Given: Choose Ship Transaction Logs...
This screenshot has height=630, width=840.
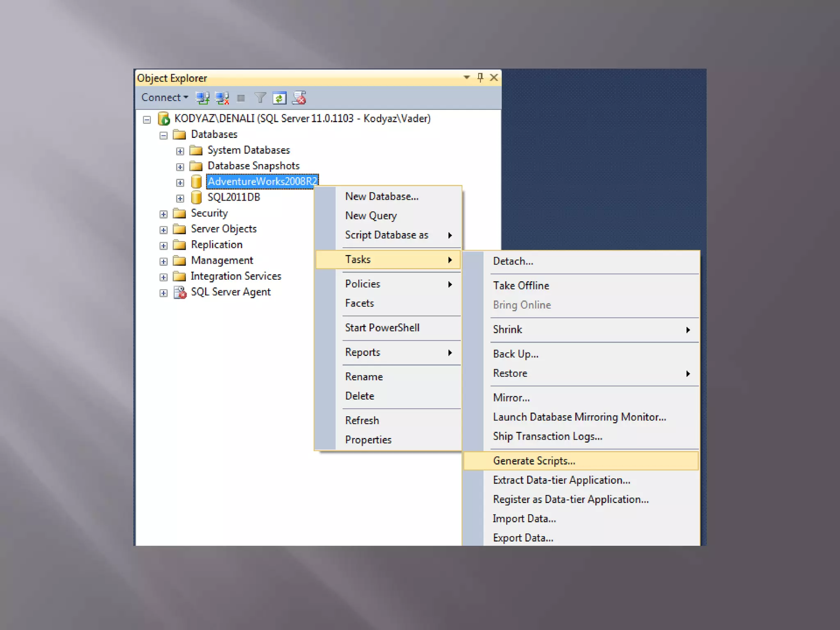Looking at the screenshot, I should pyautogui.click(x=581, y=436).
